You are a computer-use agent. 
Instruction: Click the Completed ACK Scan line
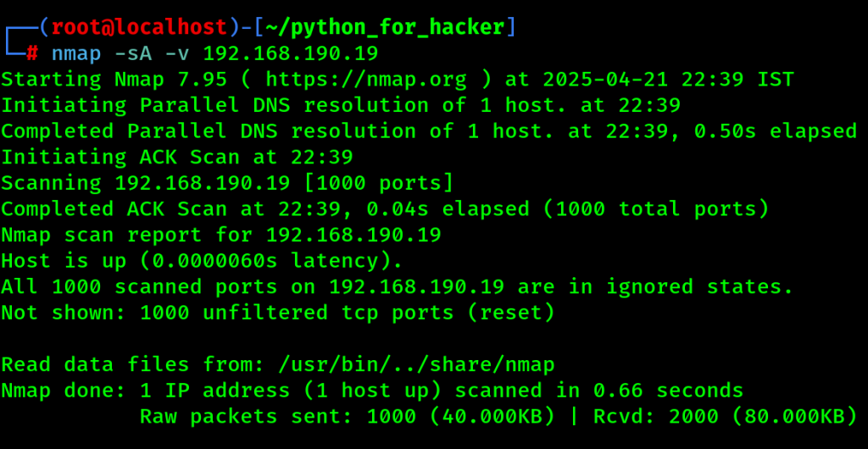386,209
